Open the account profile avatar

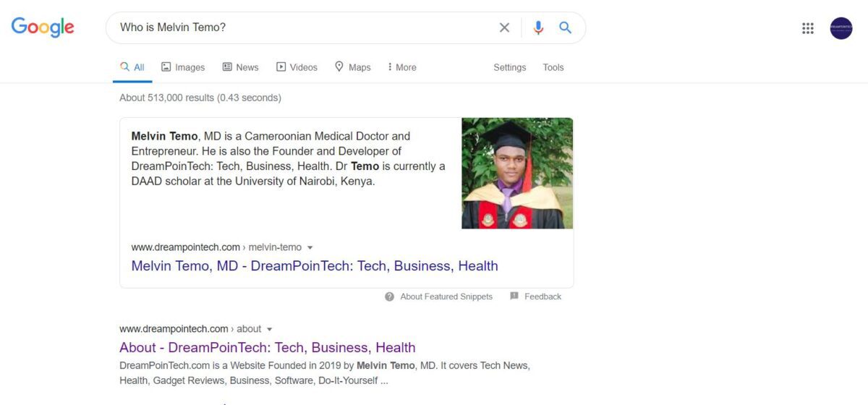click(x=841, y=28)
